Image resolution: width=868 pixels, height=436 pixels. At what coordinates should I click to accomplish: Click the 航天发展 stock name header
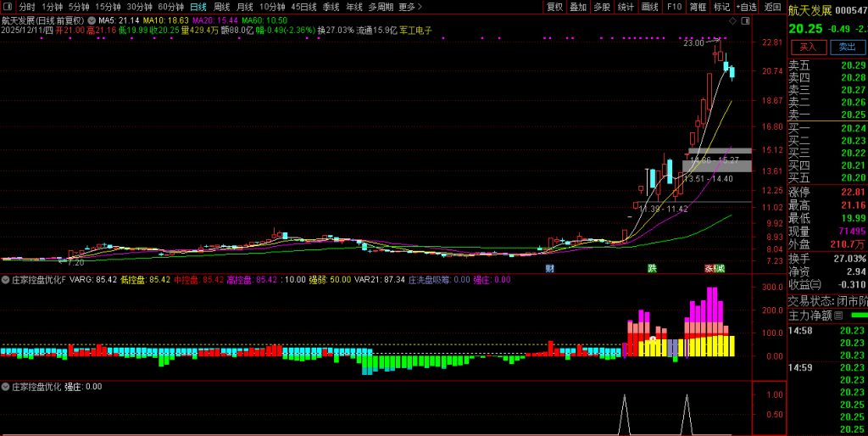(810, 10)
